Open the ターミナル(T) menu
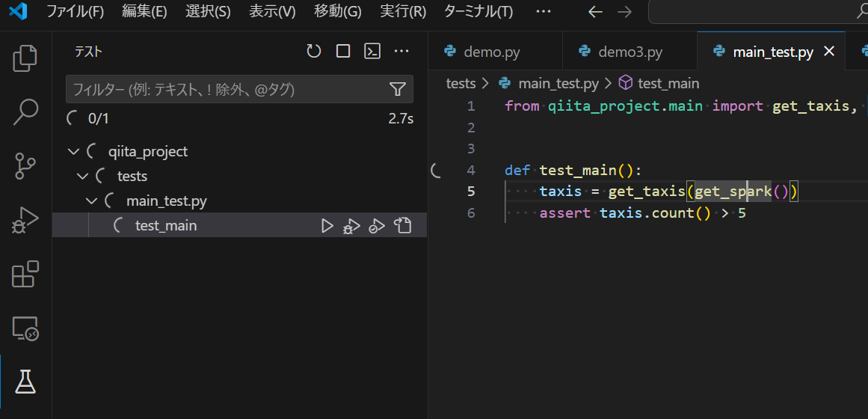Viewport: 868px width, 419px height. click(x=478, y=12)
